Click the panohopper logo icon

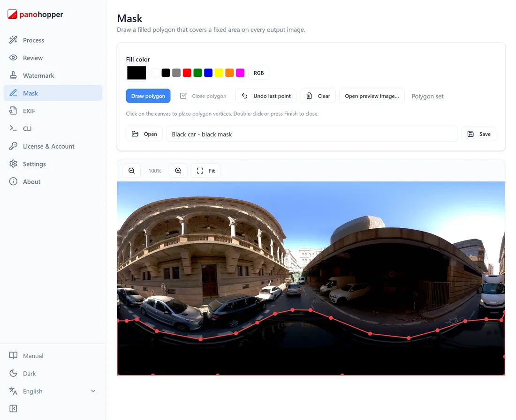(12, 14)
